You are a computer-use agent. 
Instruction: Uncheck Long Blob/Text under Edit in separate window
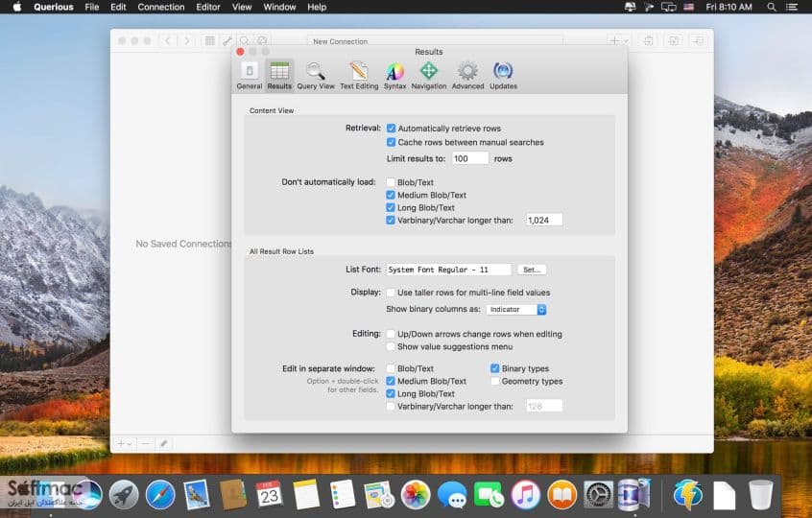coord(391,394)
